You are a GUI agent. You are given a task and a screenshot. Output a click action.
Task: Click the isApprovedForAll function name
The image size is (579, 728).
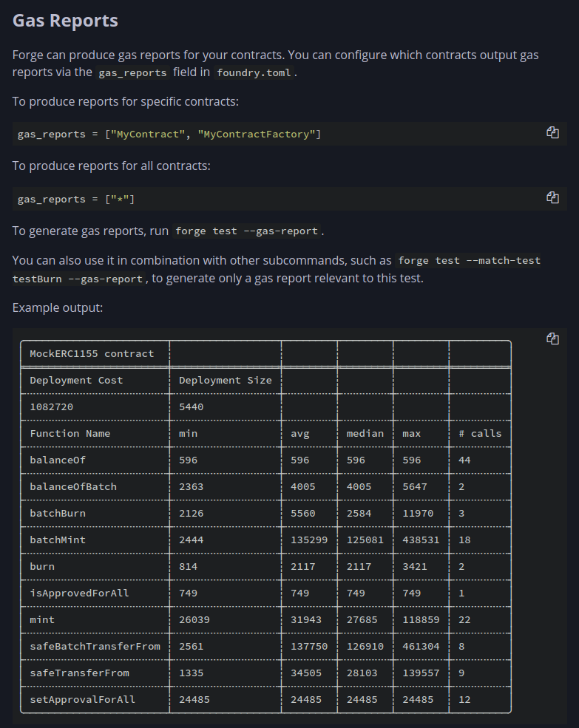79,593
